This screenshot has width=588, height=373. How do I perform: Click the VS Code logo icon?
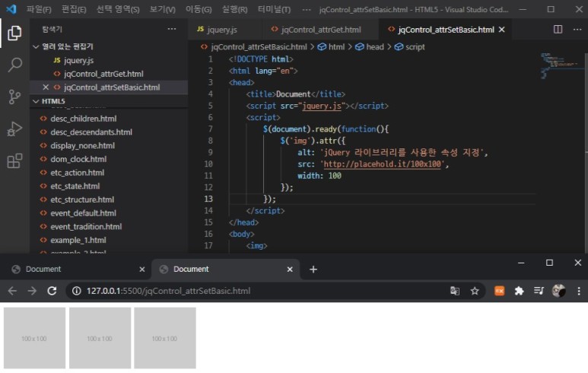click(x=11, y=9)
